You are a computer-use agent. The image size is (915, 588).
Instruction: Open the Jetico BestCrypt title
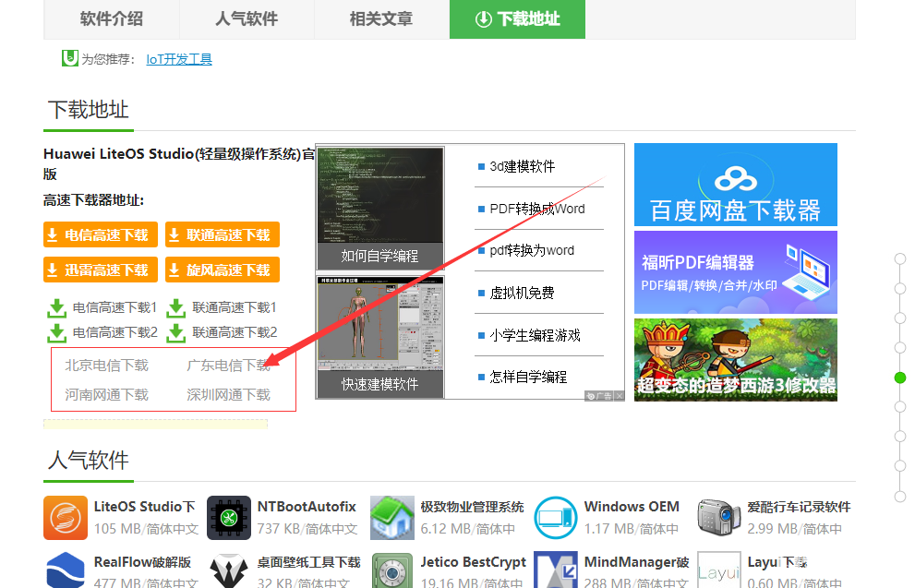474,562
